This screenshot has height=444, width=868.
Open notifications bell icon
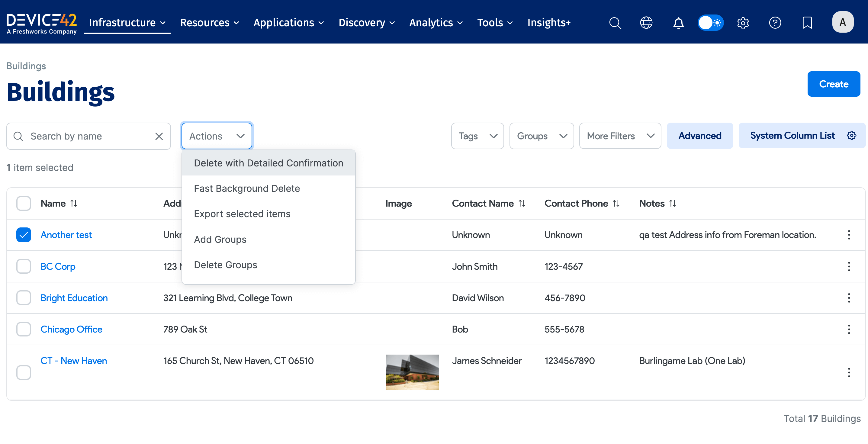click(x=678, y=23)
